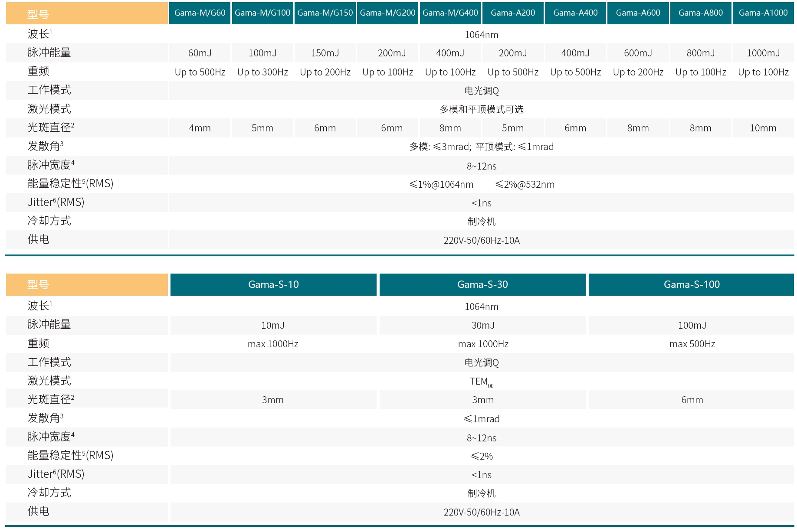Click 8~12ns in the bottom table
The height and width of the screenshot is (532, 797).
(482, 438)
